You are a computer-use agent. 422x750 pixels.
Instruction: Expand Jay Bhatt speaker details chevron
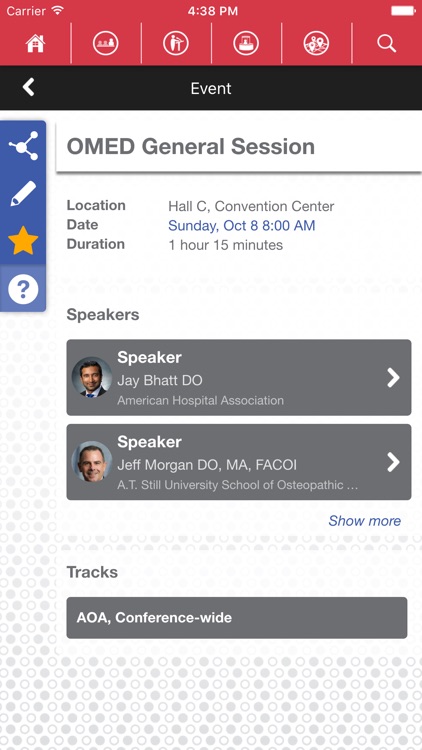(393, 378)
